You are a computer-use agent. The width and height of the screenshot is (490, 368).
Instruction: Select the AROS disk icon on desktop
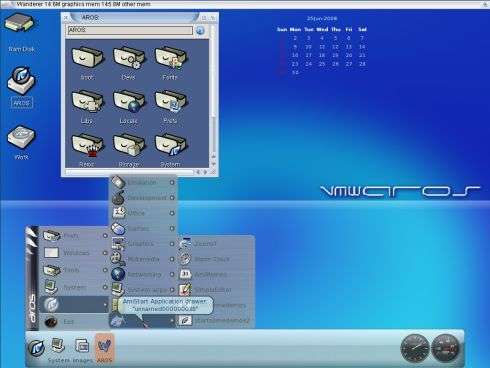coord(21,80)
